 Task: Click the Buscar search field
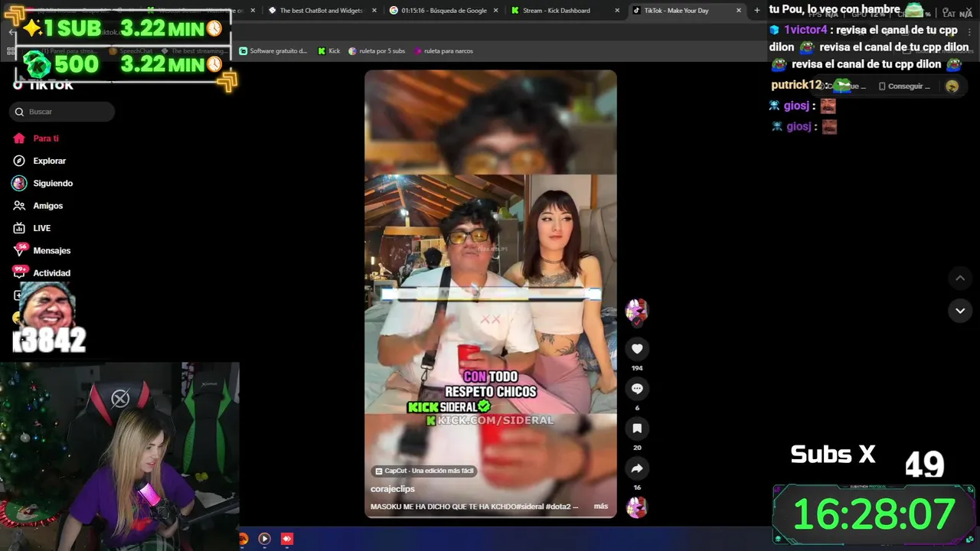62,112
